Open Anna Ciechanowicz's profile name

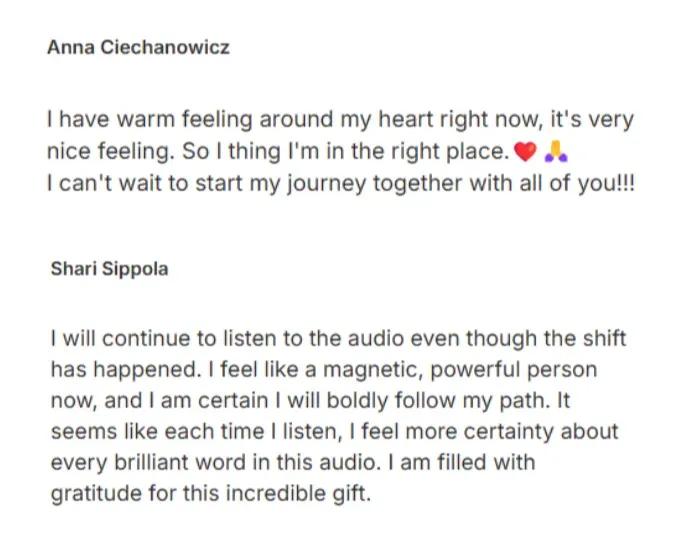pos(138,47)
